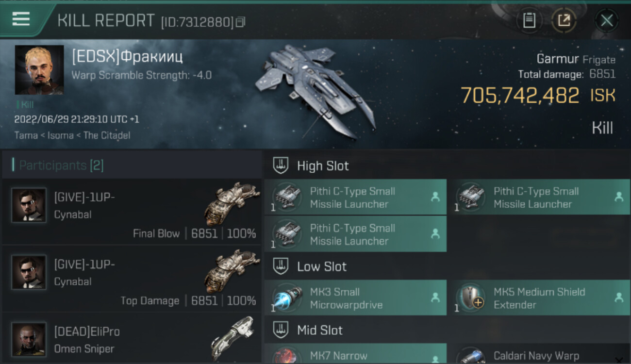The height and width of the screenshot is (364, 631).
Task: Open the victim Фракииц's portrait
Action: (39, 70)
